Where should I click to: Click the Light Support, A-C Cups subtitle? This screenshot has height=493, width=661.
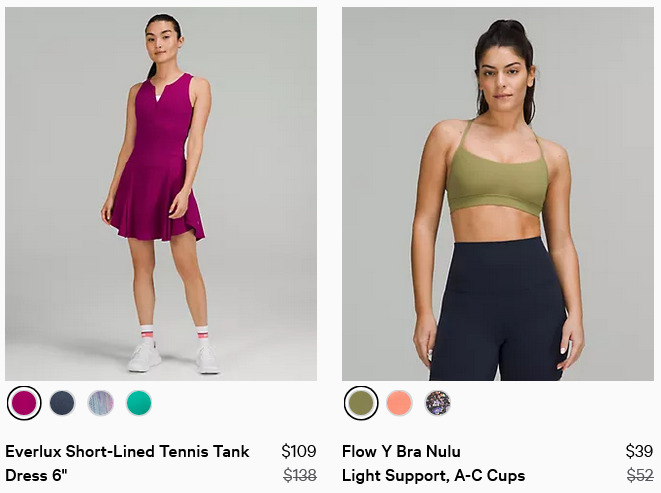pos(433,475)
